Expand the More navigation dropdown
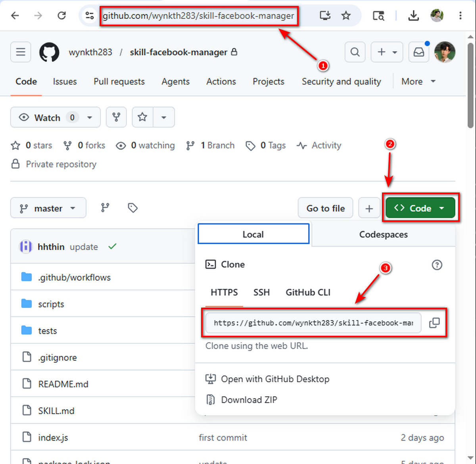 (418, 81)
